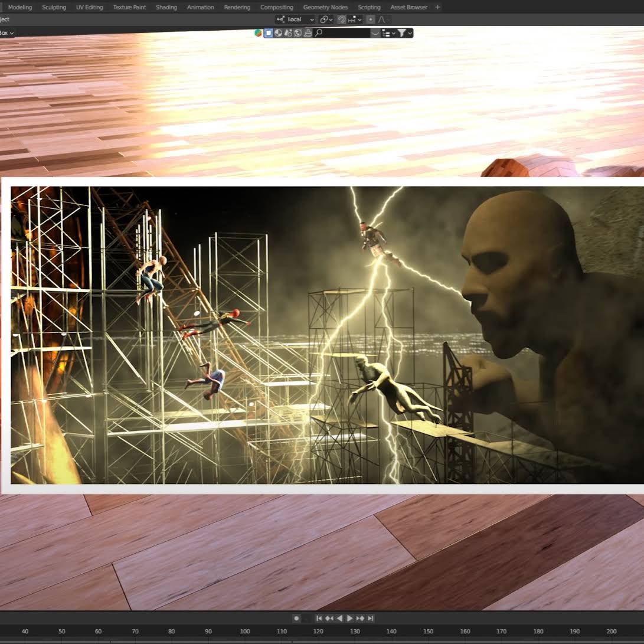Open the proportional editing falloff menu
The width and height of the screenshot is (644, 644).
384,19
